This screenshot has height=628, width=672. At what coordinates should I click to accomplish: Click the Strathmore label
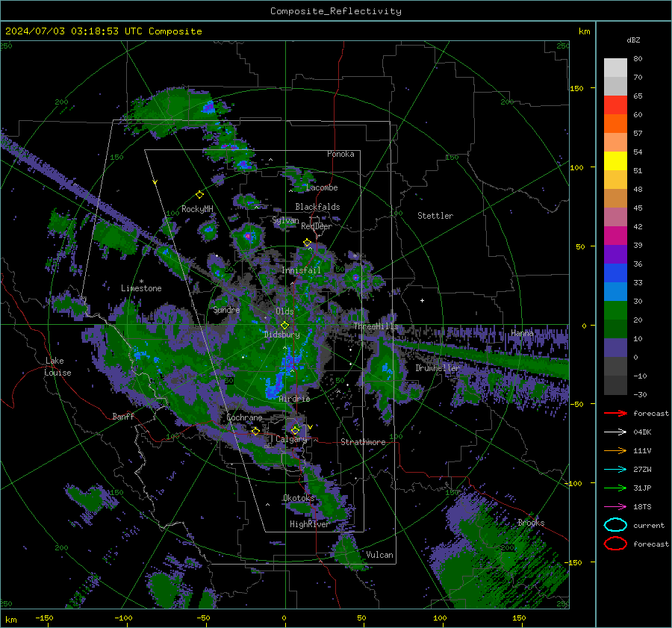pyautogui.click(x=363, y=442)
